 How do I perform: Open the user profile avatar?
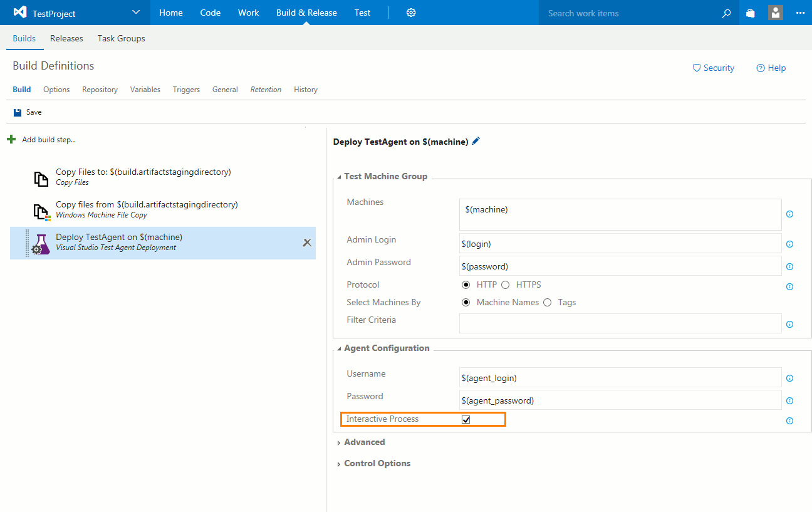(x=776, y=13)
